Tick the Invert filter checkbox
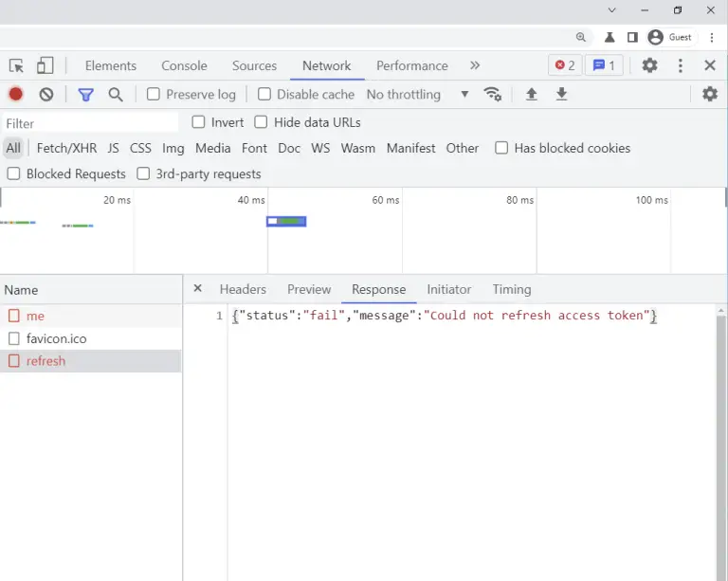 tap(199, 122)
